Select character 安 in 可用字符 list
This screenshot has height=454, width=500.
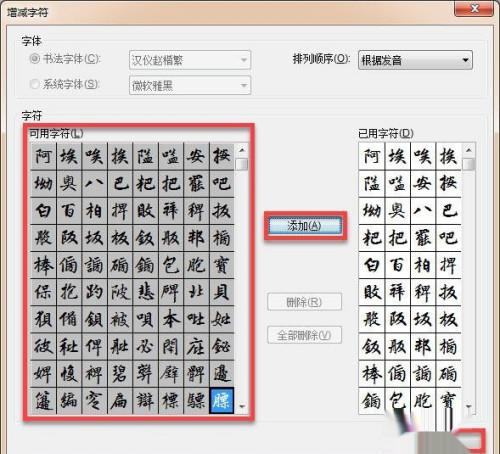coord(196,156)
